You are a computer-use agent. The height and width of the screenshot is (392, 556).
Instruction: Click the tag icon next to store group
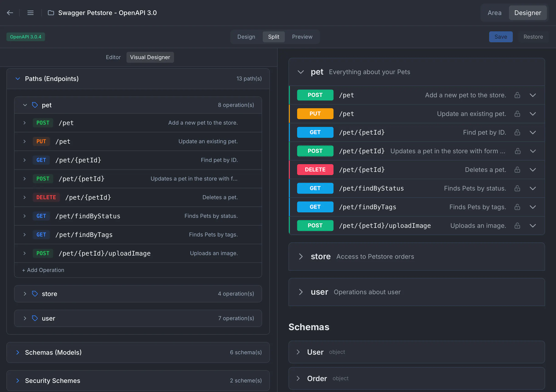pos(35,294)
